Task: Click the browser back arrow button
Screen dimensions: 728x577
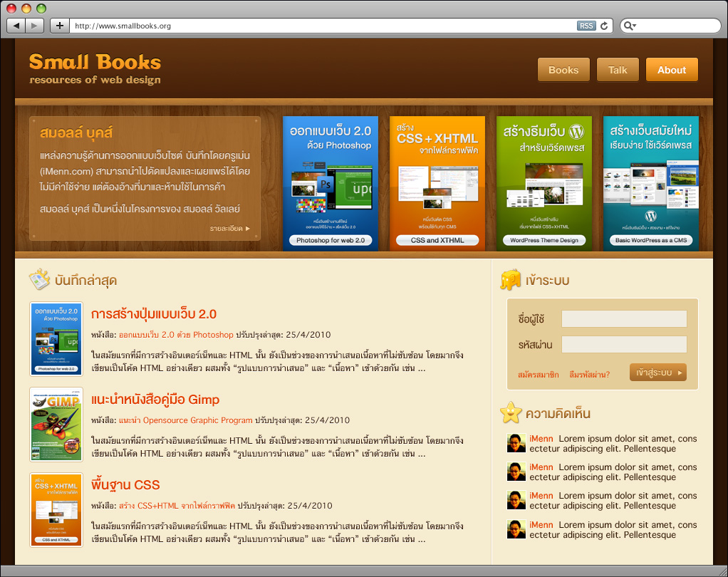Action: pyautogui.click(x=16, y=26)
